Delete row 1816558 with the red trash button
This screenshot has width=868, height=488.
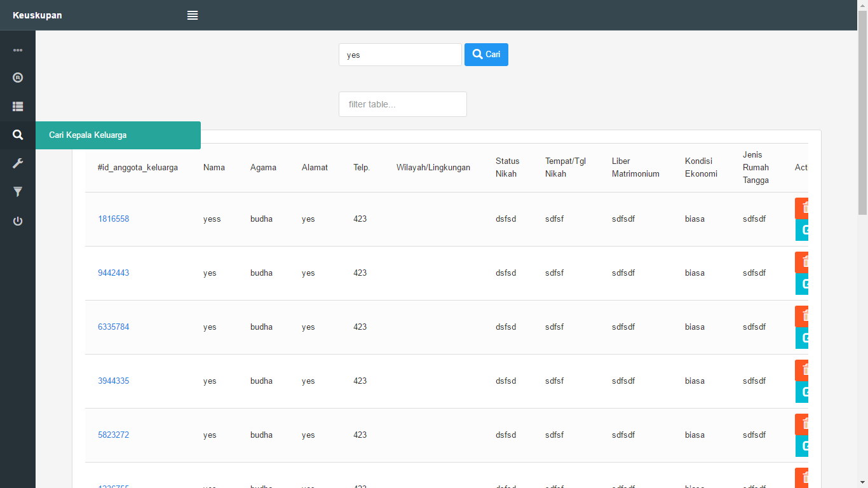tap(802, 208)
